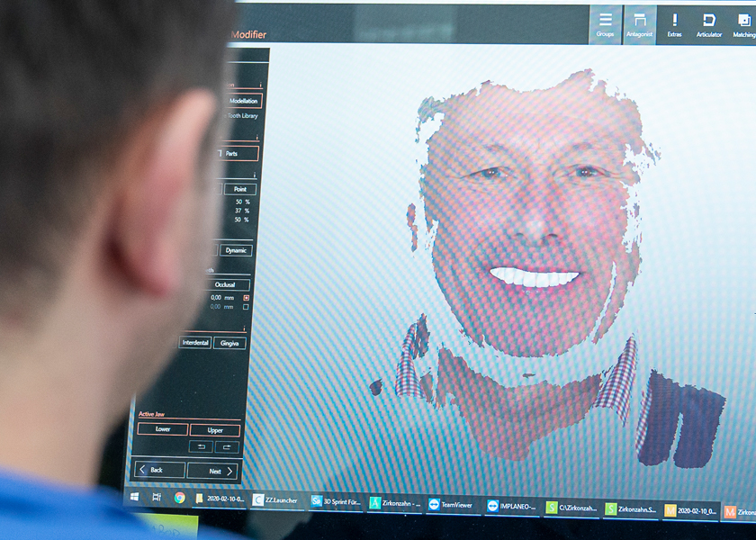Open the Groups panel in top toolbar
Screen dimensions: 756x540
pyautogui.click(x=605, y=24)
